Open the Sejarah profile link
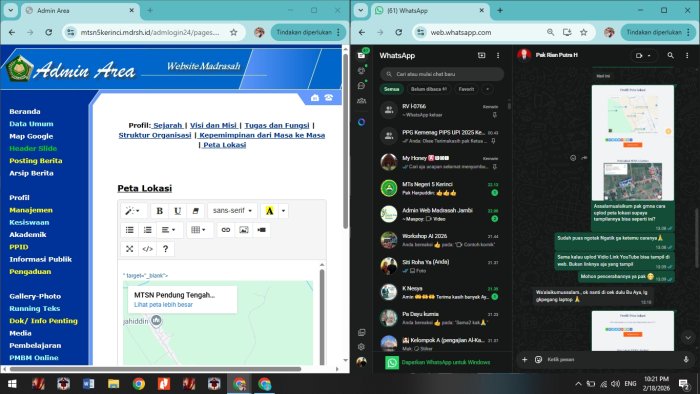Viewport: 700px width, 394px height. point(167,125)
